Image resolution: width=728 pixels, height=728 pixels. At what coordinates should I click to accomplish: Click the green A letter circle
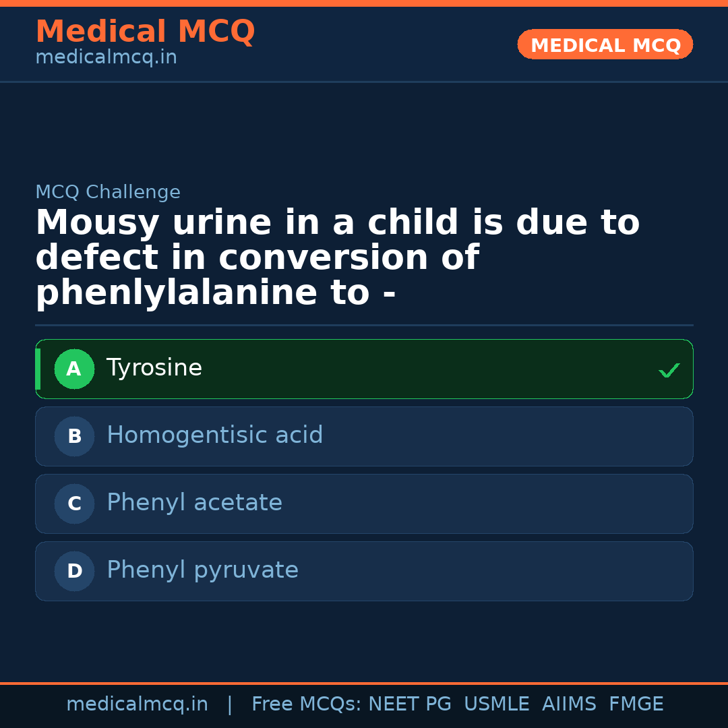[x=74, y=369]
